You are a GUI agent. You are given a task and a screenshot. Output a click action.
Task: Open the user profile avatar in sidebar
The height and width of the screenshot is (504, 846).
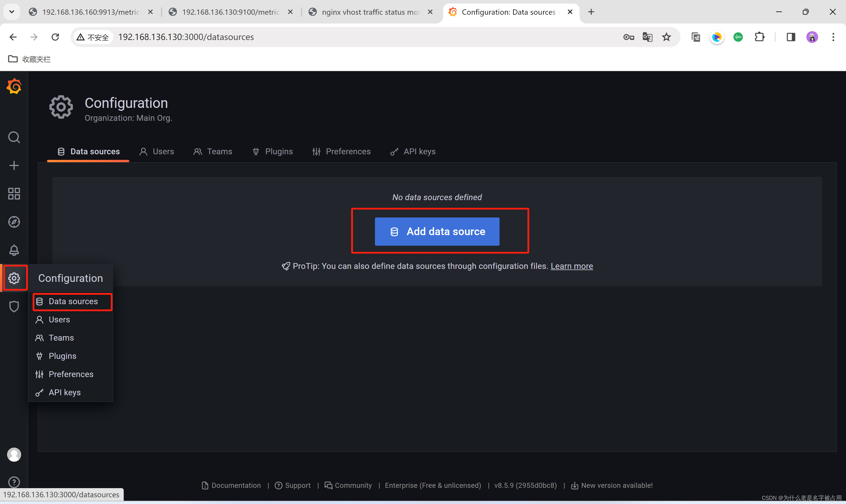pos(14,454)
